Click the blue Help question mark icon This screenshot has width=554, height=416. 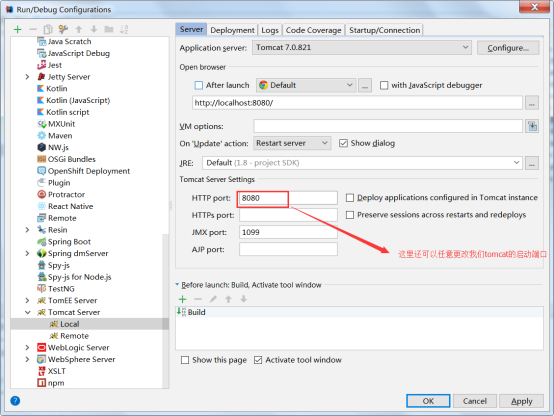pyautogui.click(x=15, y=400)
